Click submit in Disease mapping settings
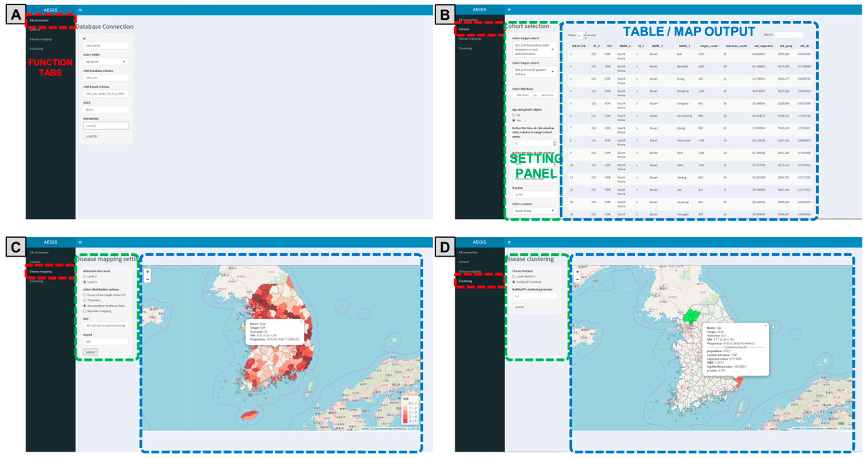 click(90, 352)
